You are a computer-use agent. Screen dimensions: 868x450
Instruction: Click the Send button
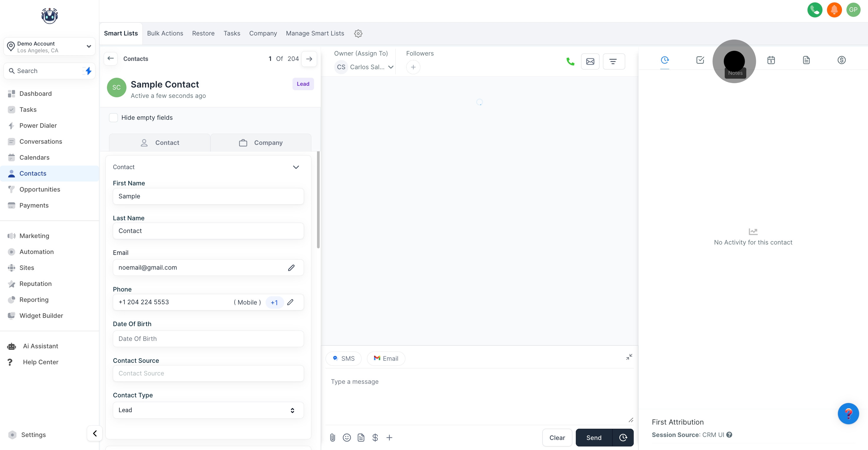(x=593, y=438)
